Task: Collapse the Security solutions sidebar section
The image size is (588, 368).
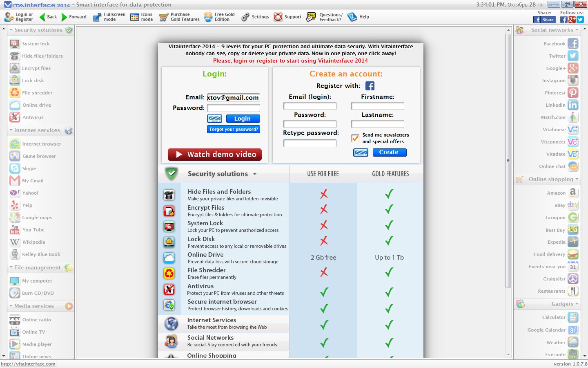Action: pos(11,30)
